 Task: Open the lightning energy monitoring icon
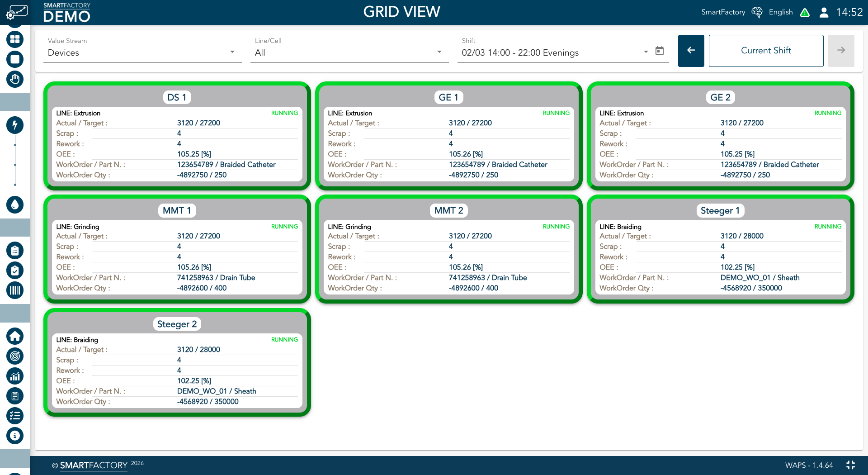click(15, 125)
